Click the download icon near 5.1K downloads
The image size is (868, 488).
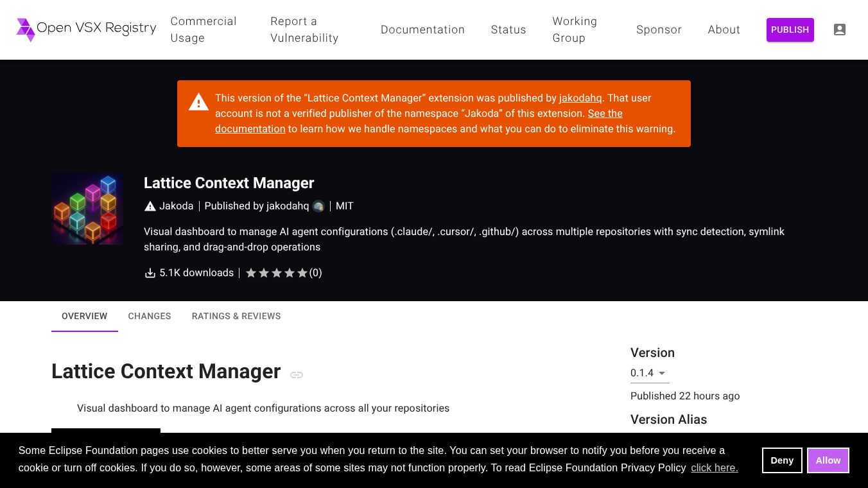click(150, 273)
